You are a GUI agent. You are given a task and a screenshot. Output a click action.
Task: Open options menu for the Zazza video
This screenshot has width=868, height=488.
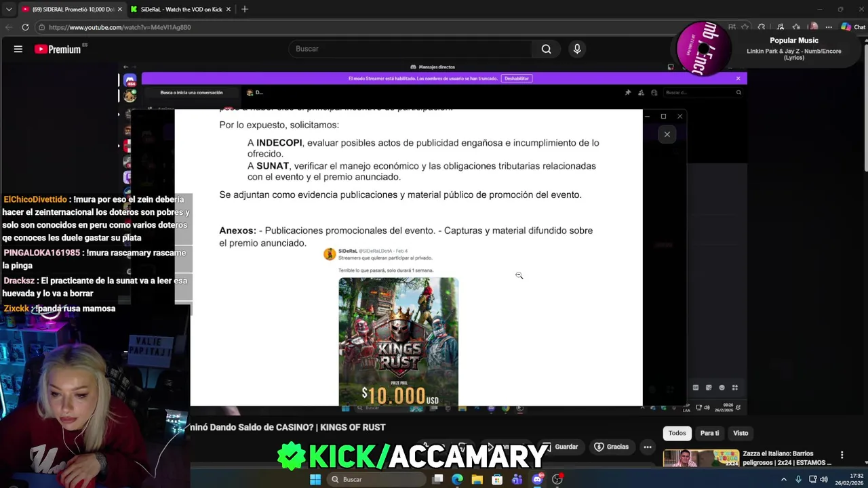click(x=842, y=455)
